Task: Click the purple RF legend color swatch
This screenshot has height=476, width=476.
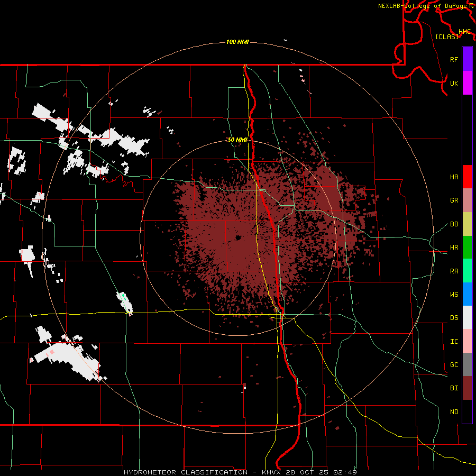Action: (467, 59)
